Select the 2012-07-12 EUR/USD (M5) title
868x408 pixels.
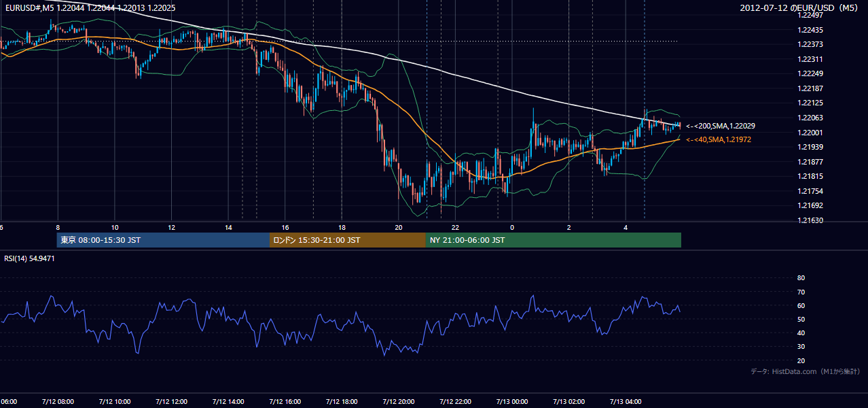pyautogui.click(x=799, y=7)
